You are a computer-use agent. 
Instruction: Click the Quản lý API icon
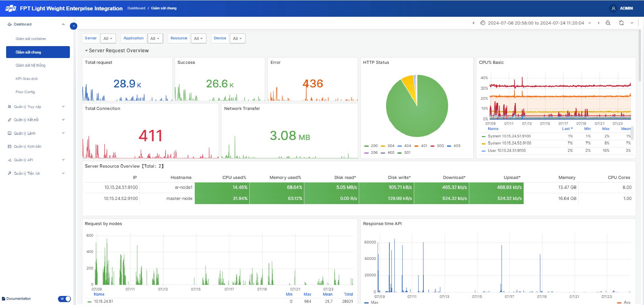click(x=10, y=160)
